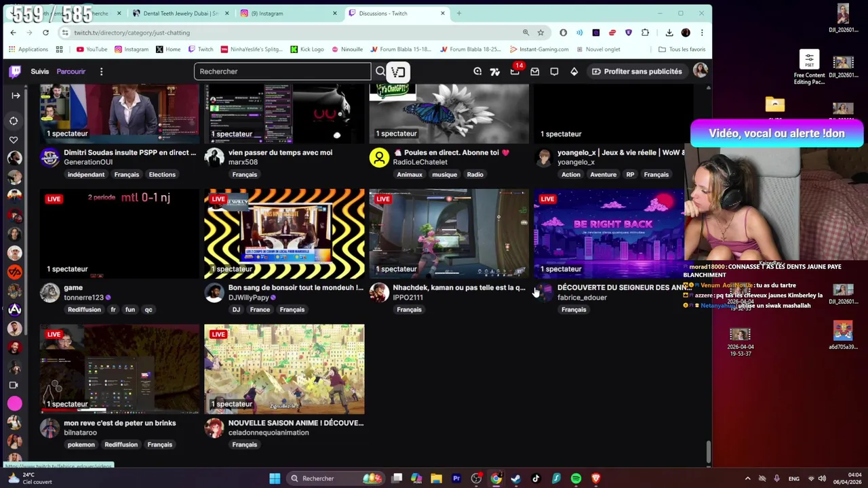This screenshot has height=488, width=868.
Task: Click the pokemon tag
Action: pos(81,445)
